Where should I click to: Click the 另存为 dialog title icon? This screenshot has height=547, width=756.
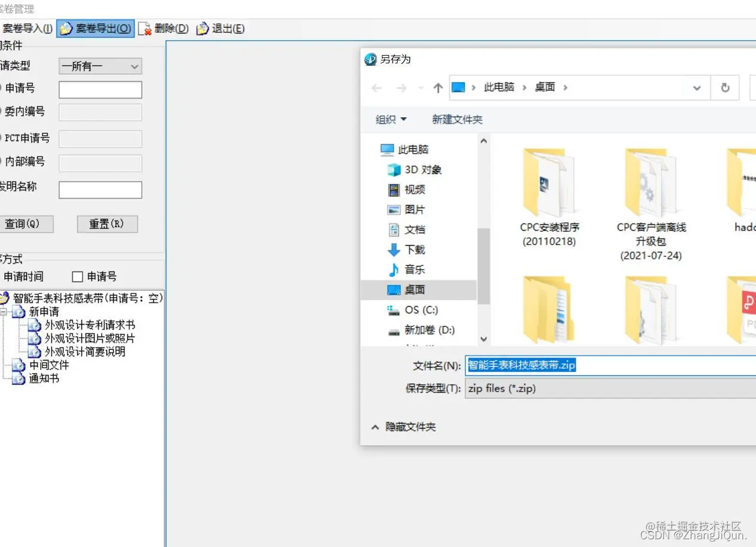tap(370, 59)
